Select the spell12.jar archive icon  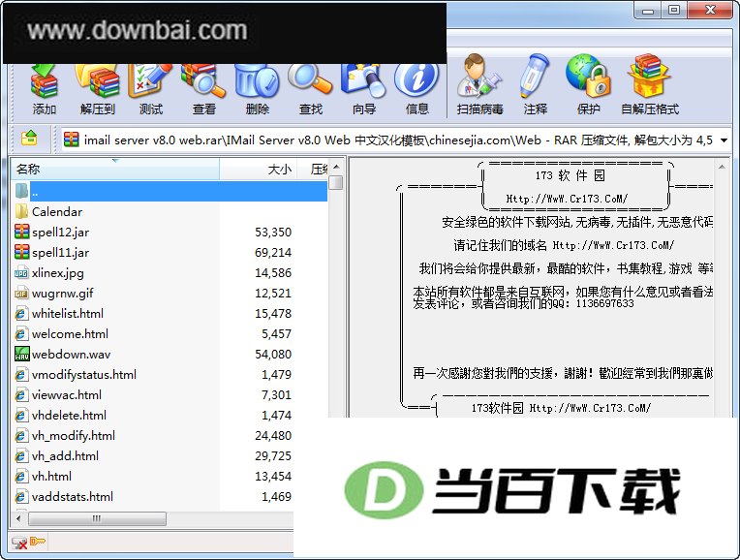point(21,232)
